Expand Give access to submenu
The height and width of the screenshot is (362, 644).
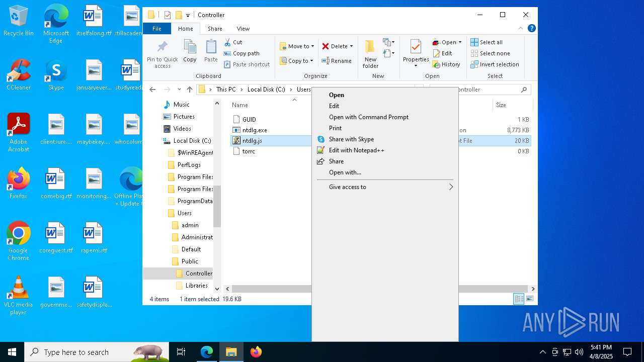pos(385,187)
